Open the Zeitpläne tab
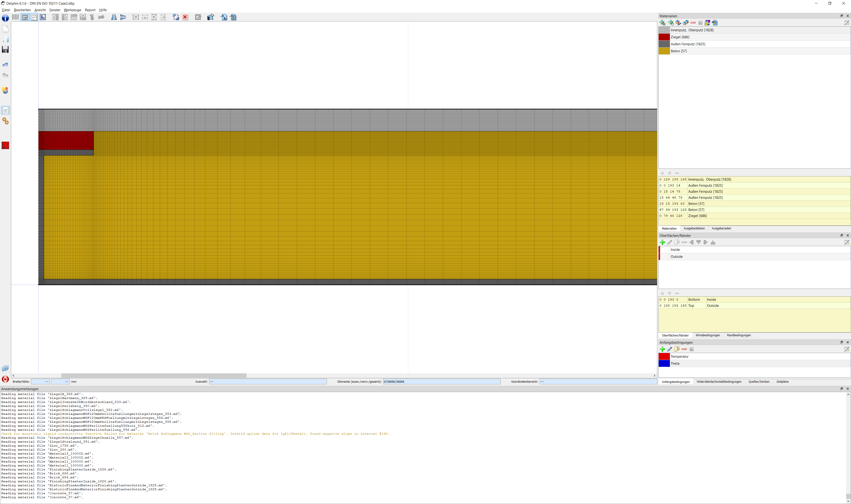Viewport: 851px width, 504px height. [x=782, y=382]
